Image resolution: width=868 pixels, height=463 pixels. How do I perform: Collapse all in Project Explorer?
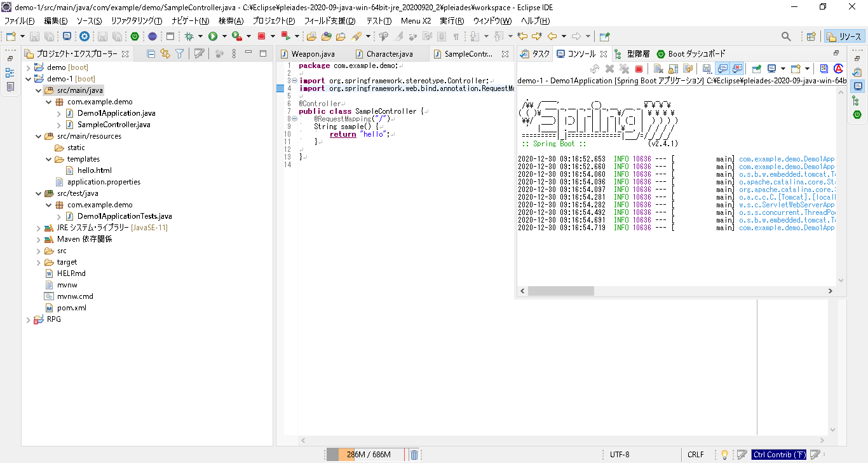151,54
